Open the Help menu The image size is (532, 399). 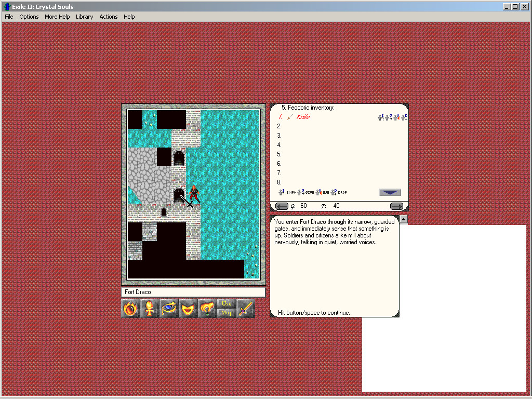129,17
